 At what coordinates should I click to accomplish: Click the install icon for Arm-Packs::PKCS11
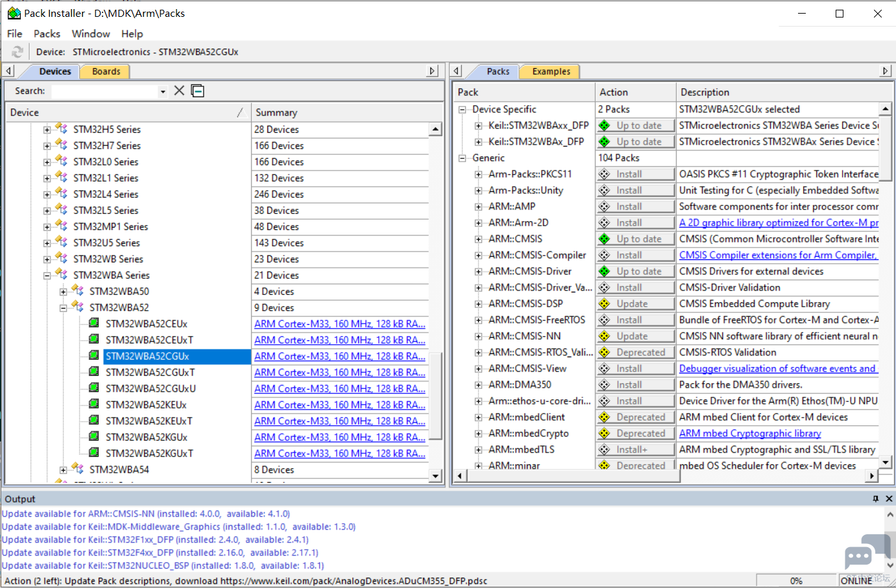click(x=605, y=174)
